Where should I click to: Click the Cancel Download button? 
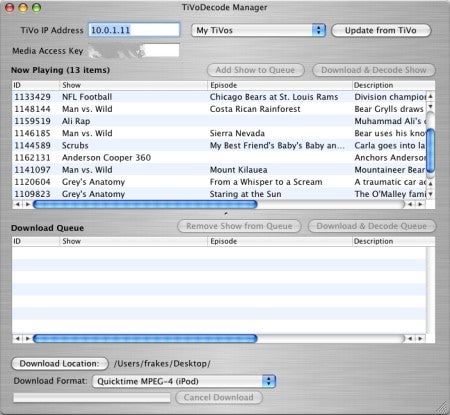(x=219, y=397)
